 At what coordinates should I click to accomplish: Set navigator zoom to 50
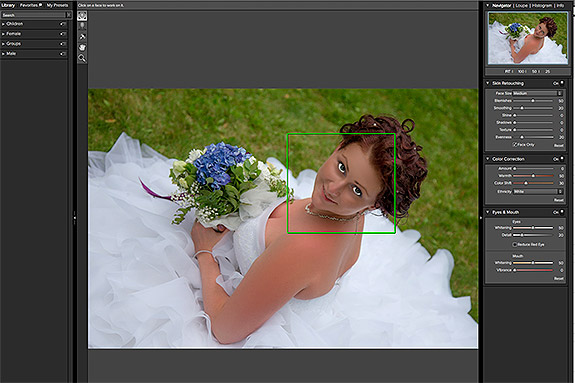click(534, 71)
